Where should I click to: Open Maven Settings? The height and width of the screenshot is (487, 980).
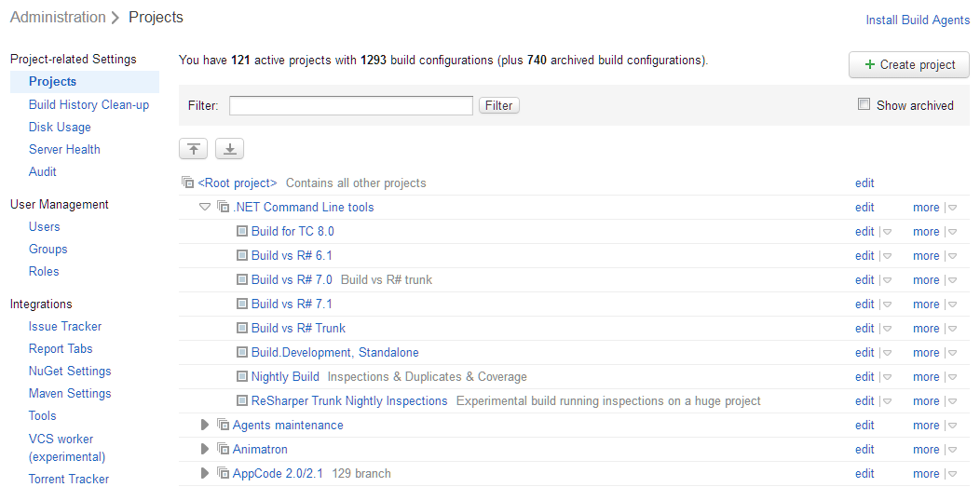[x=70, y=394]
